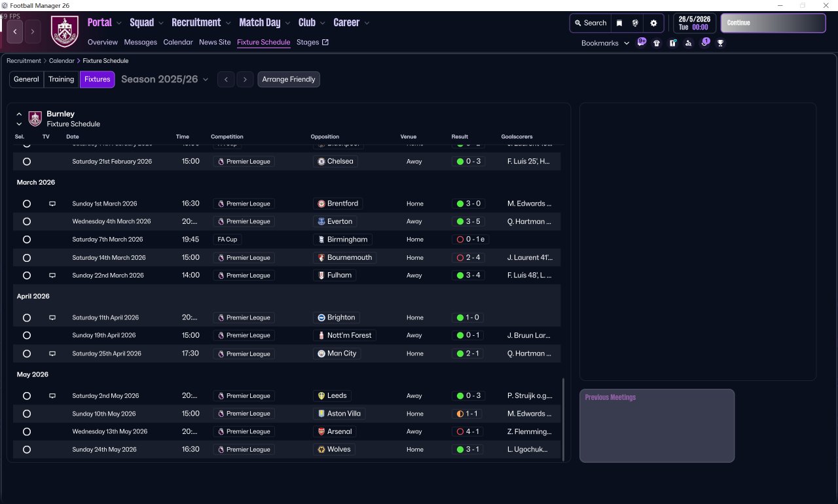Open the shirt bookmark icon
The width and height of the screenshot is (838, 504).
click(657, 43)
